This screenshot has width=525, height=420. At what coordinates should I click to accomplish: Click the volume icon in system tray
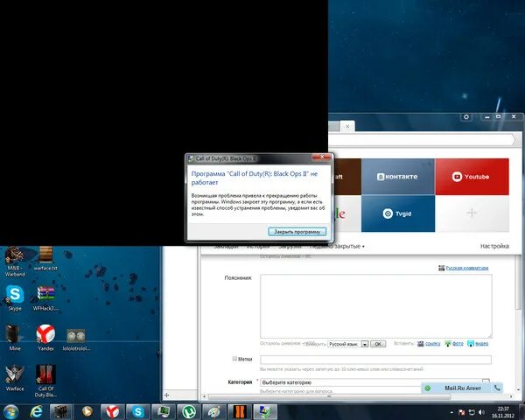(x=482, y=412)
